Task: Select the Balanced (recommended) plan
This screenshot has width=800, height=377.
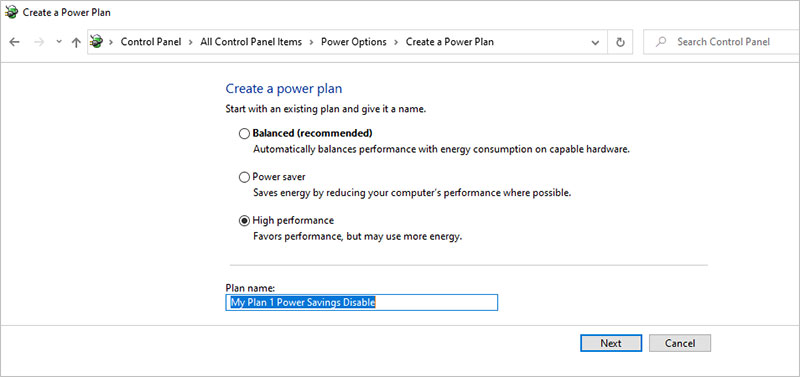Action: point(244,134)
